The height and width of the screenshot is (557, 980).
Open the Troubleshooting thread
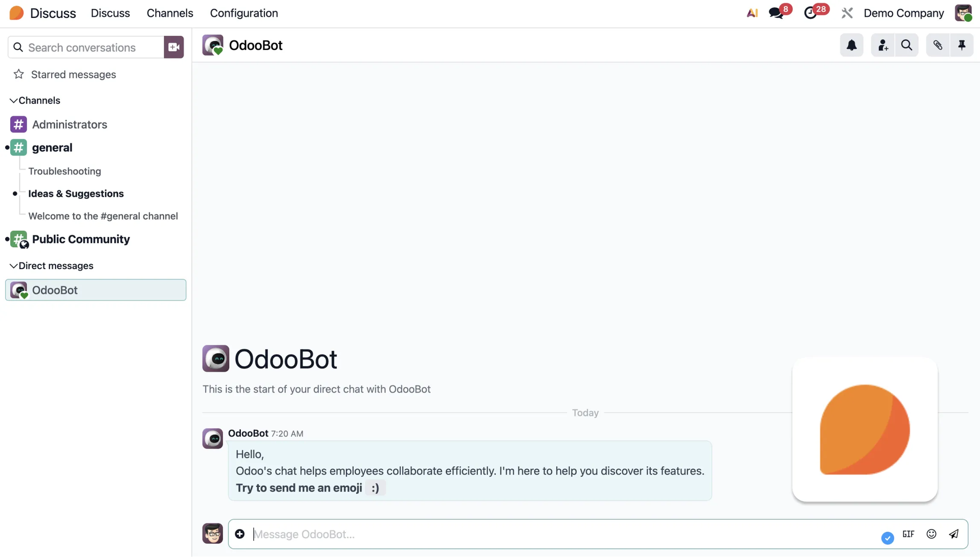(65, 171)
